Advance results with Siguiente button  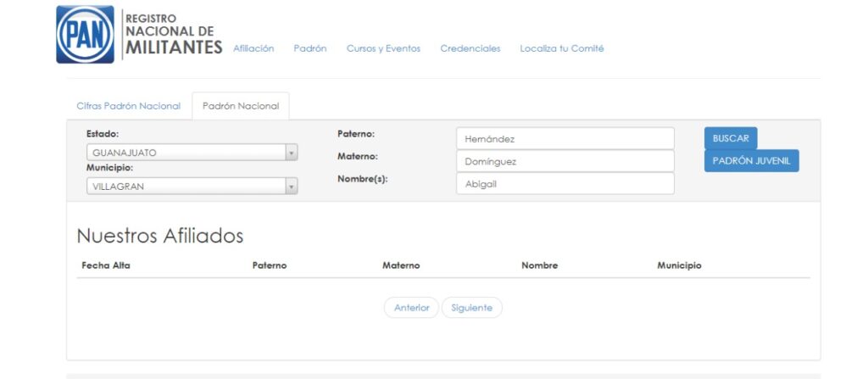point(471,308)
